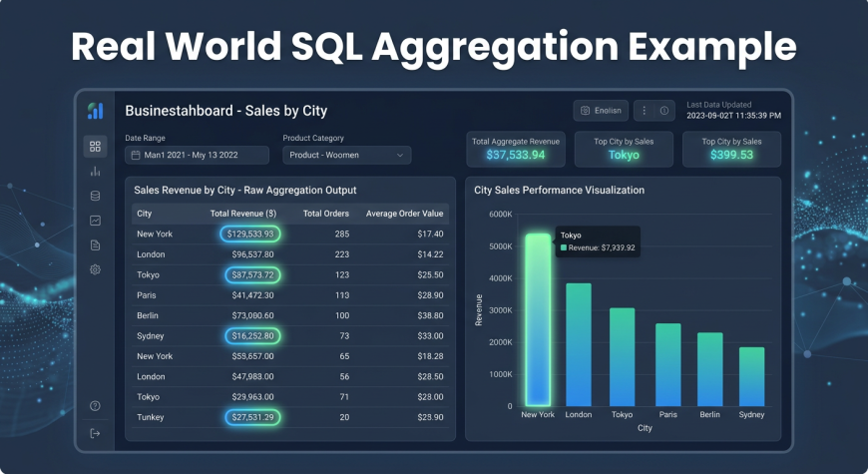Open the dashboard grid view in sidebar
The width and height of the screenshot is (868, 474).
(95, 147)
